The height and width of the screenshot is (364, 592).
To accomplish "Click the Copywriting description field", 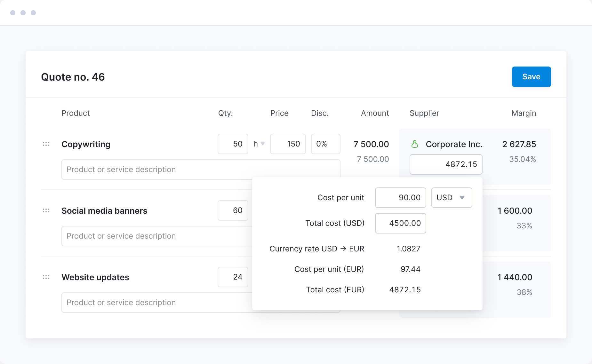I will [157, 170].
